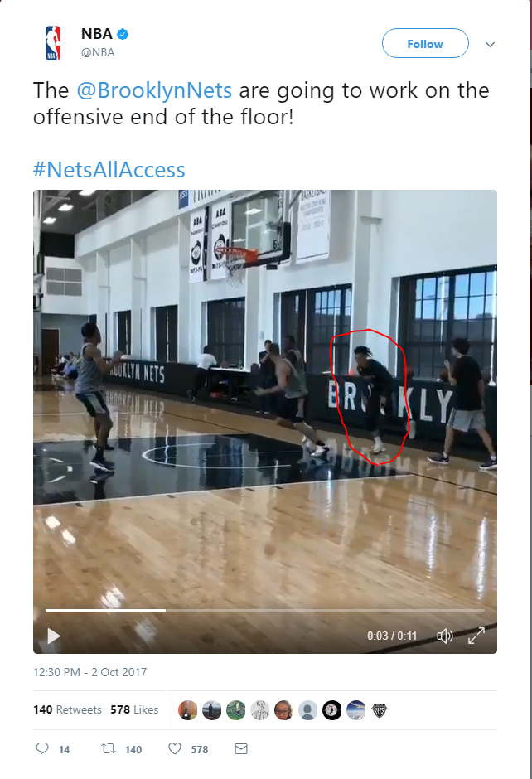Viewport: 532px width, 779px height.
Task: Click the envelope direct message icon
Action: pos(241,748)
